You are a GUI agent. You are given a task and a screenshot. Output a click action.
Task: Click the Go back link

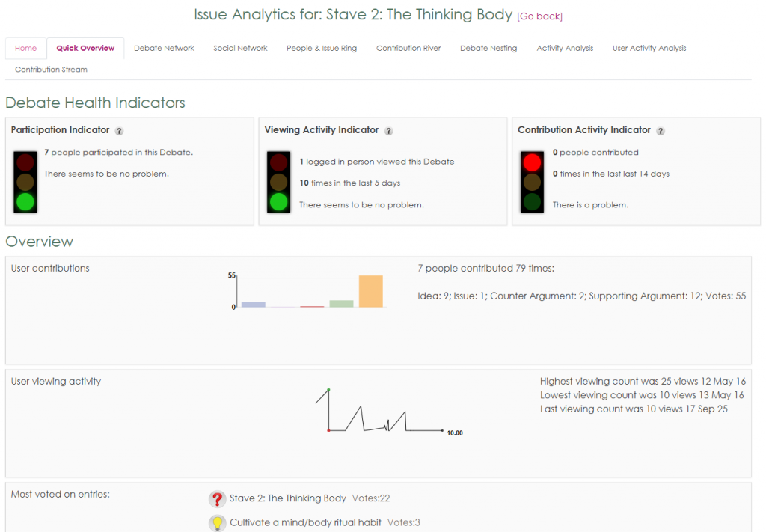[539, 16]
